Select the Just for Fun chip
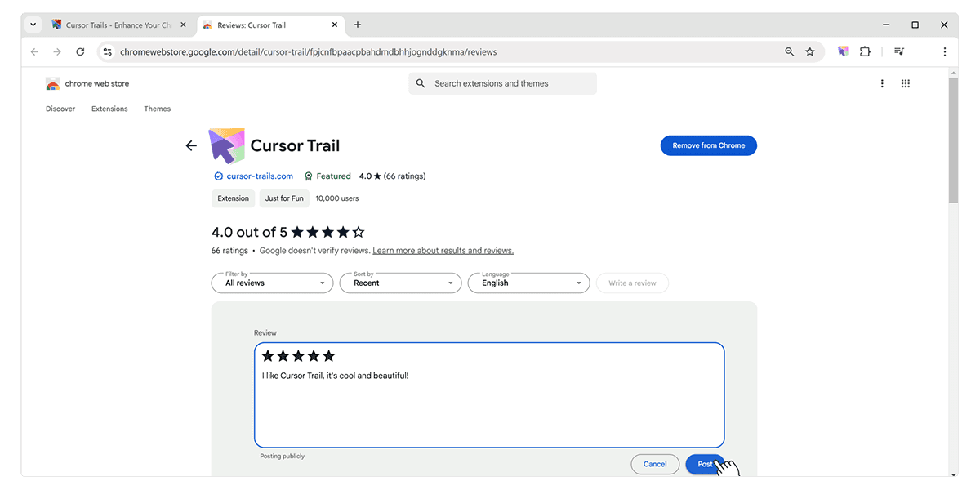 pyautogui.click(x=284, y=198)
